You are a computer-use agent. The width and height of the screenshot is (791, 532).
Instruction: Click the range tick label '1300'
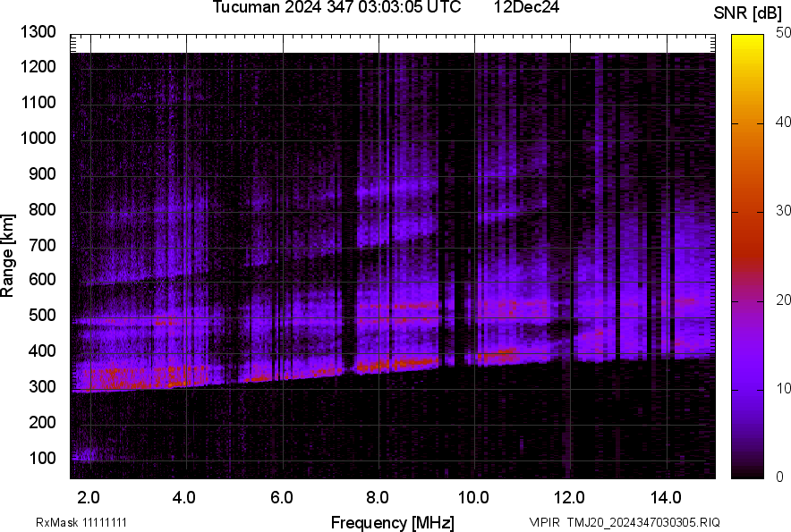pyautogui.click(x=38, y=32)
